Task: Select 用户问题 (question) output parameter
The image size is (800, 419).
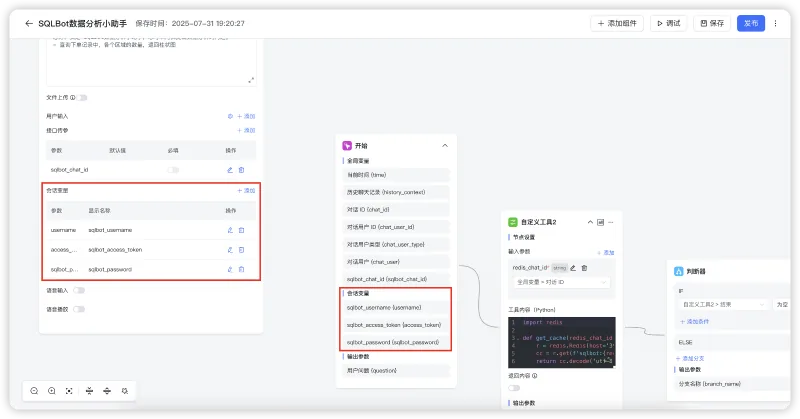Action: click(396, 371)
